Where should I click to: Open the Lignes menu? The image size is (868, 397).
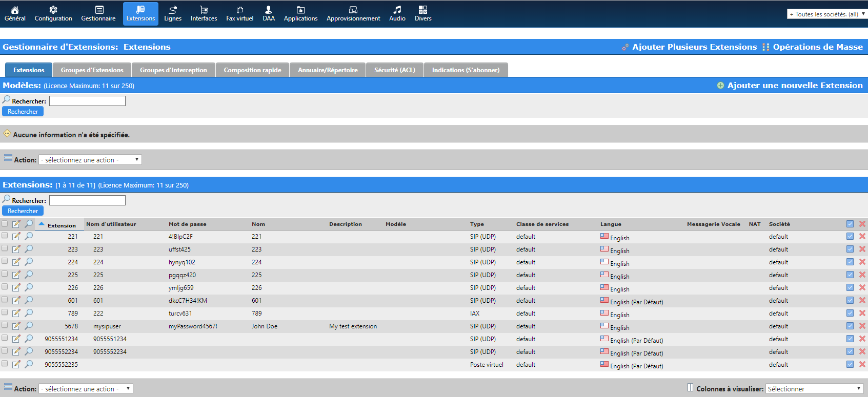tap(173, 14)
